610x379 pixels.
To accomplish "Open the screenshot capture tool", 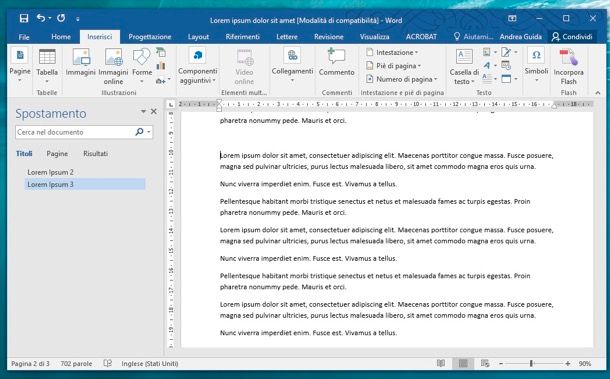I will 163,81.
